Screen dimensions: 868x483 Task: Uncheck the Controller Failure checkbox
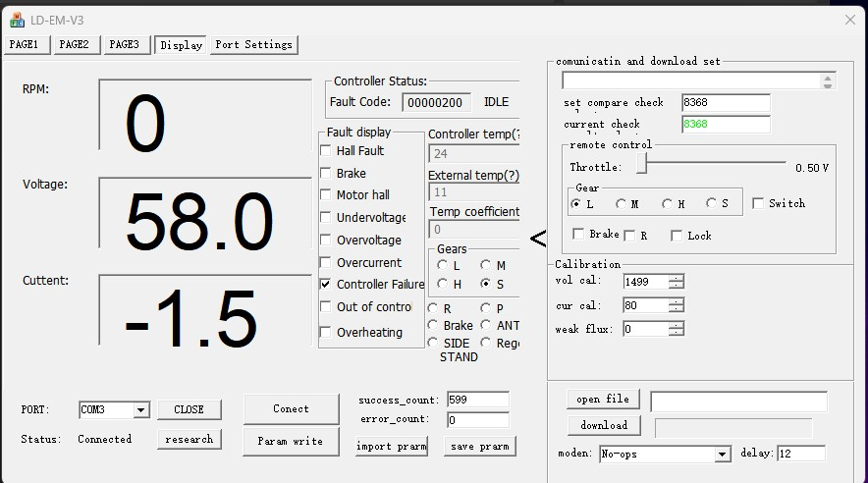coord(326,285)
